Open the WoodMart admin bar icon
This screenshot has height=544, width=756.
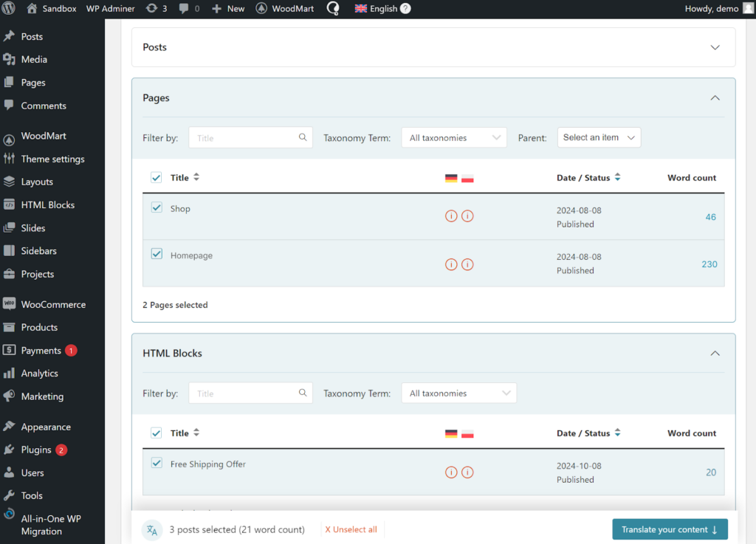(x=261, y=8)
